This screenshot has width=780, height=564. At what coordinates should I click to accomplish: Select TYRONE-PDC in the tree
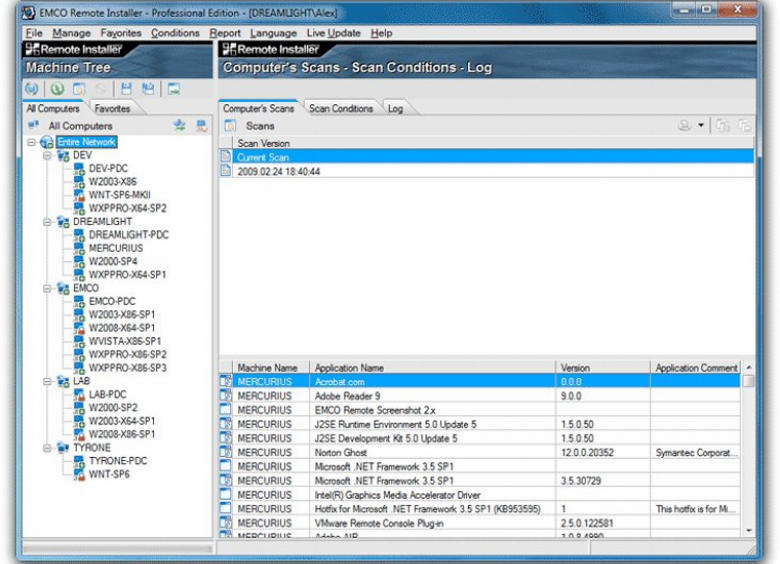tap(118, 461)
